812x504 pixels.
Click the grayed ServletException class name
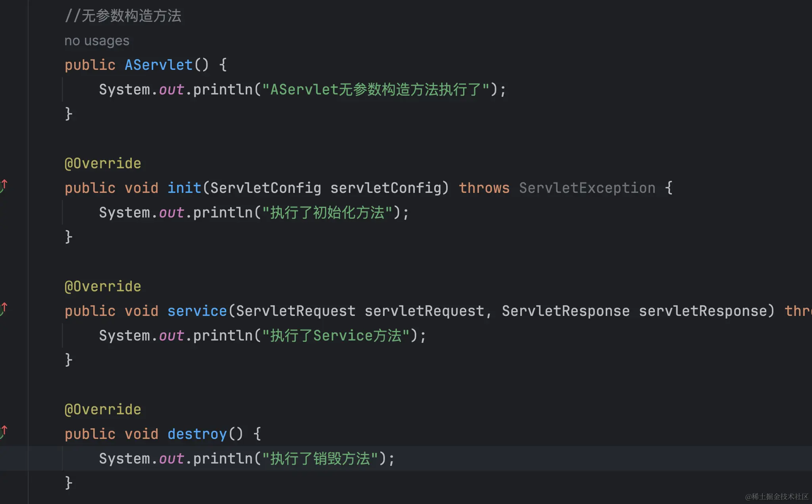[587, 188]
